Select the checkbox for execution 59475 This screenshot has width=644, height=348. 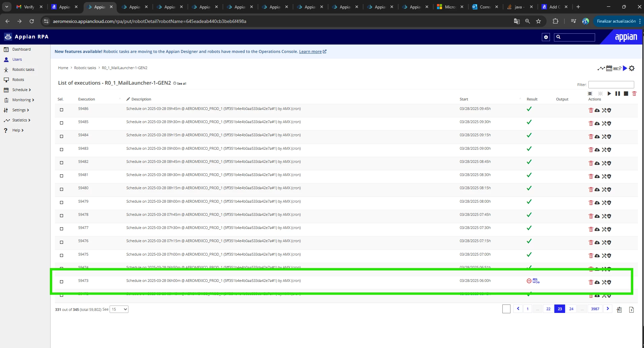tap(61, 255)
